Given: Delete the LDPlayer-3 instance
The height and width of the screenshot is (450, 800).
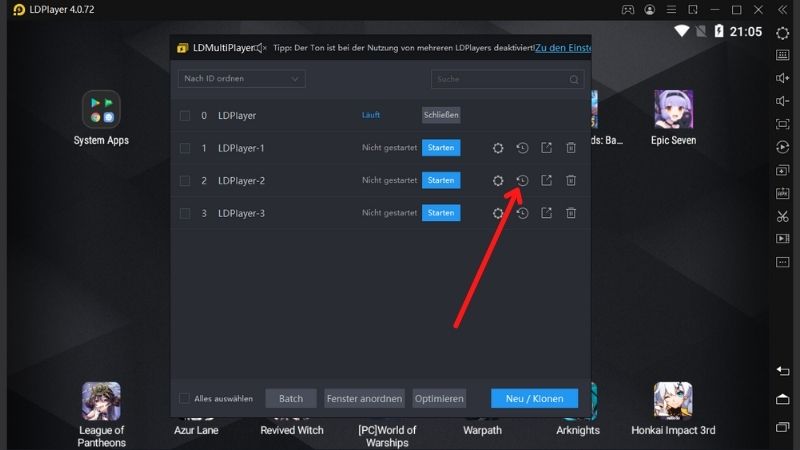Looking at the screenshot, I should (571, 213).
